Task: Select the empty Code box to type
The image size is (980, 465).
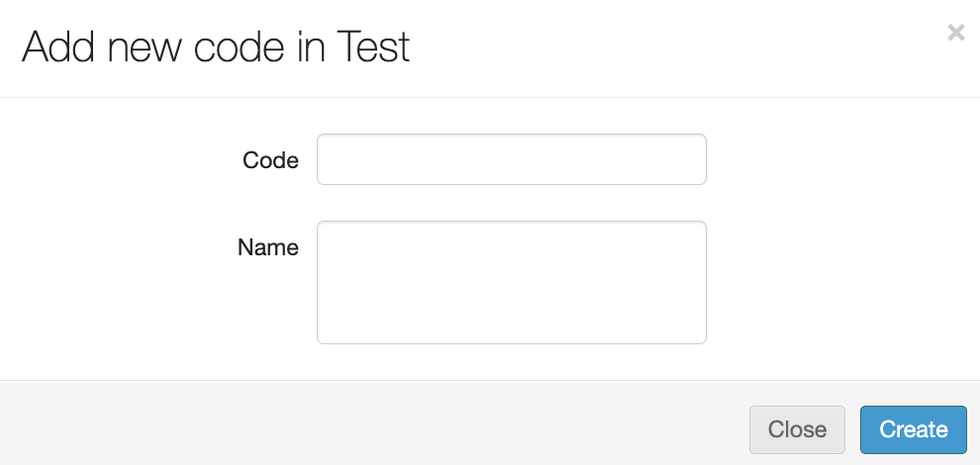Action: point(511,159)
